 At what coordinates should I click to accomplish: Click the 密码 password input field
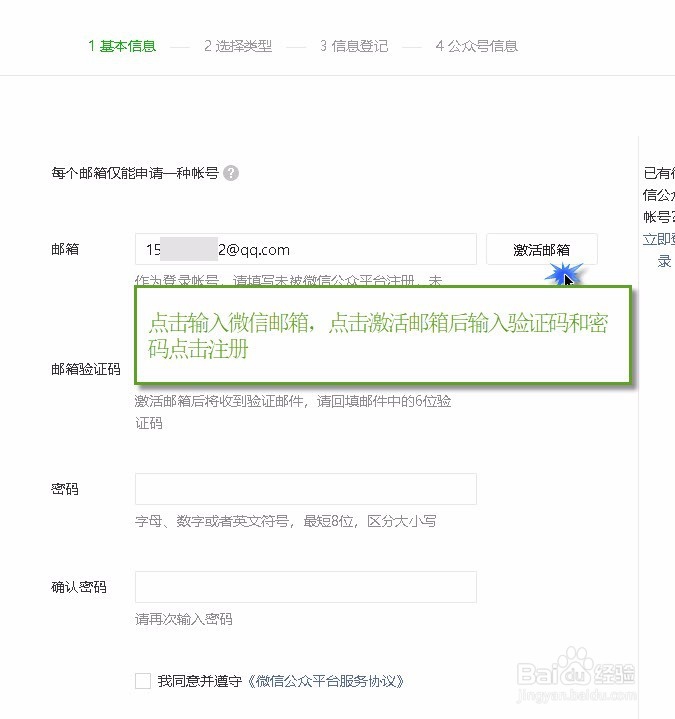pyautogui.click(x=306, y=489)
